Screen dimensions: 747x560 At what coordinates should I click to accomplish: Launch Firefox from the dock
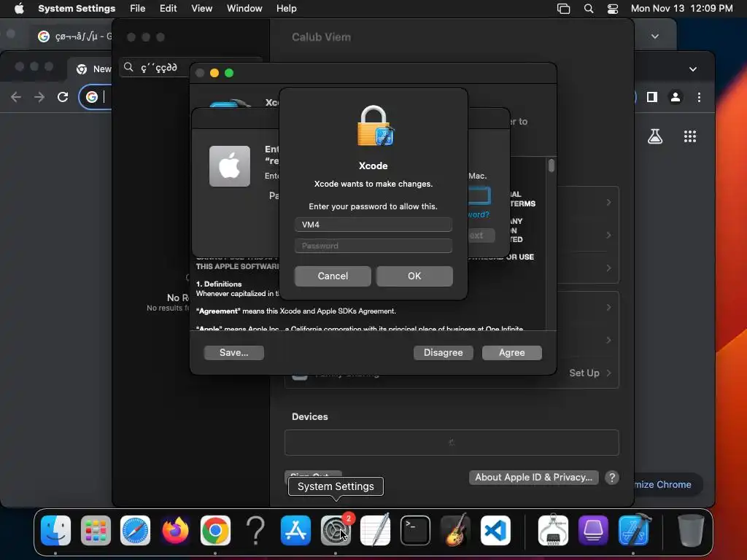click(175, 530)
